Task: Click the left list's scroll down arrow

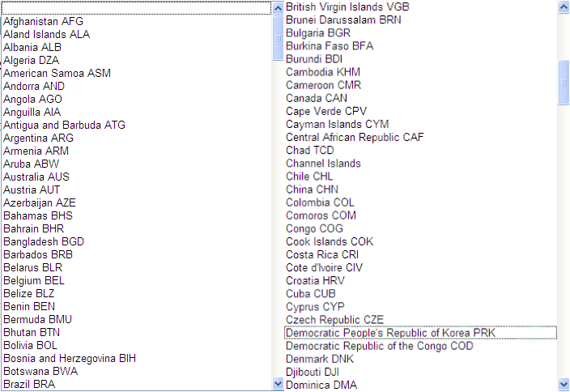Action: (x=278, y=383)
